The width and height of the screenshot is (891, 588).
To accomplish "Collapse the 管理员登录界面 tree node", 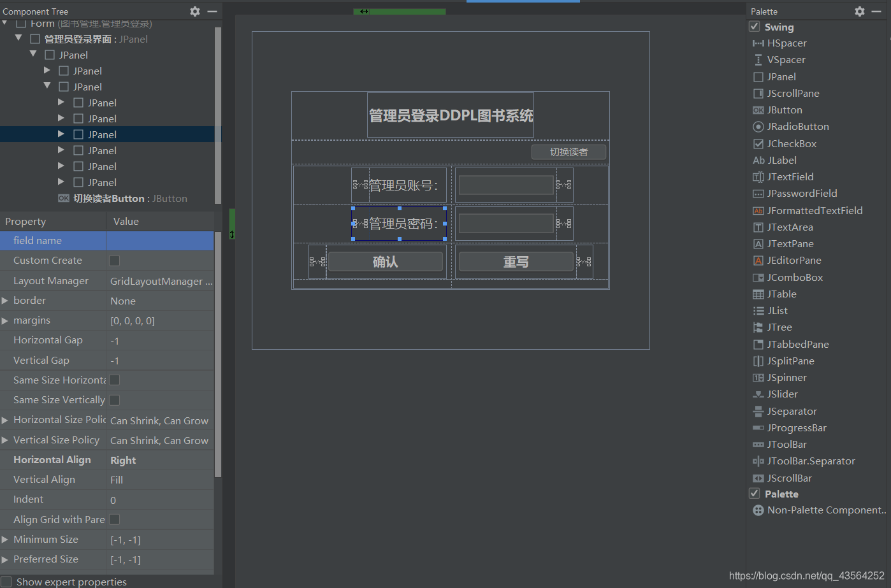I will [x=18, y=39].
